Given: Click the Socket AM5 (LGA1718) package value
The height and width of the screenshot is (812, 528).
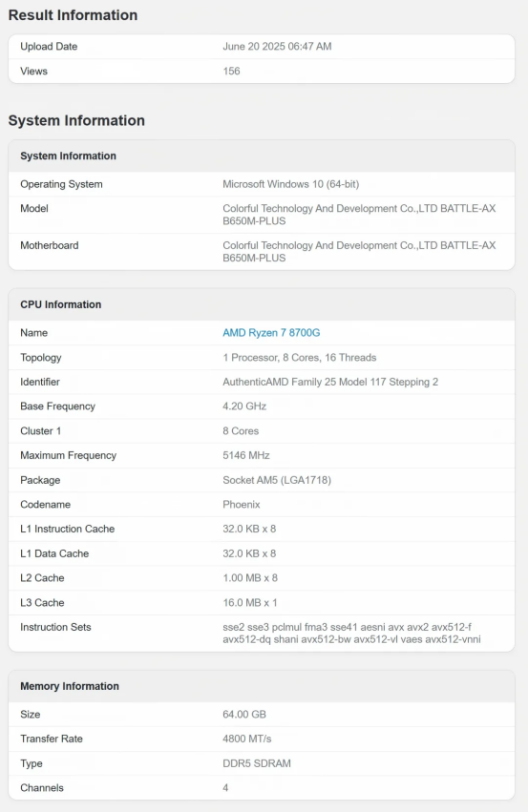Looking at the screenshot, I should [277, 480].
